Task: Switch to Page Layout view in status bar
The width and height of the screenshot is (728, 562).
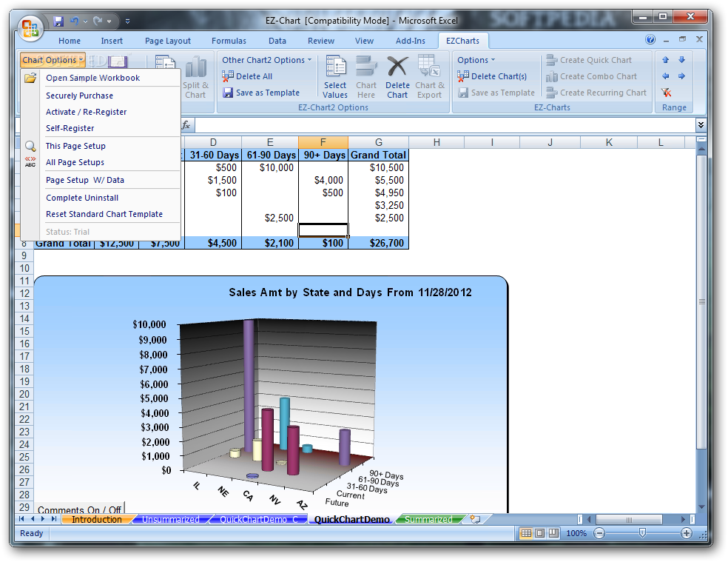Action: pos(540,533)
